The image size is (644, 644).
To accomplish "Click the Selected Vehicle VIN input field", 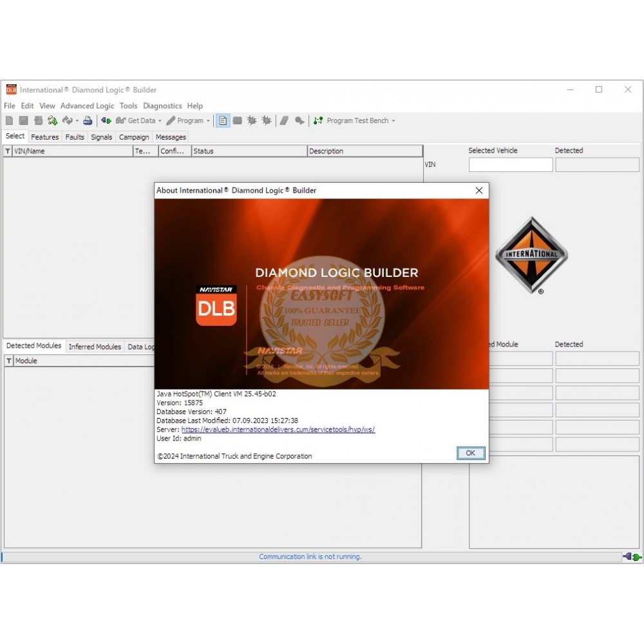I will pyautogui.click(x=511, y=165).
